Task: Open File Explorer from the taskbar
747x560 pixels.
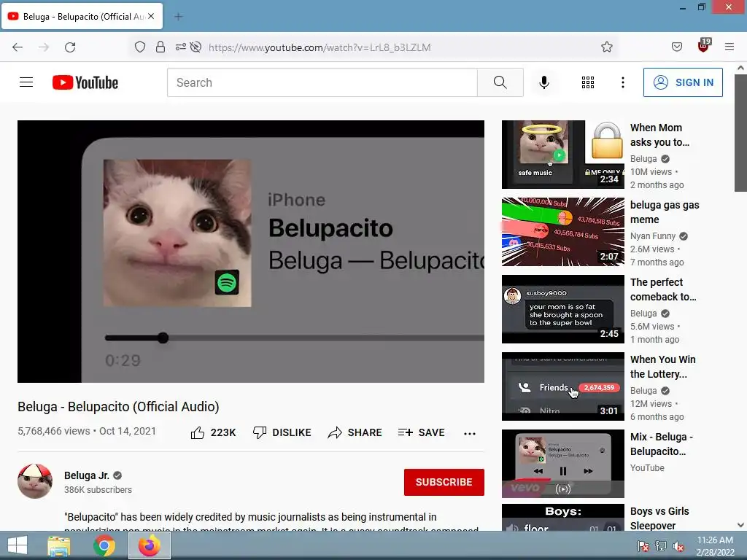Action: click(x=59, y=545)
